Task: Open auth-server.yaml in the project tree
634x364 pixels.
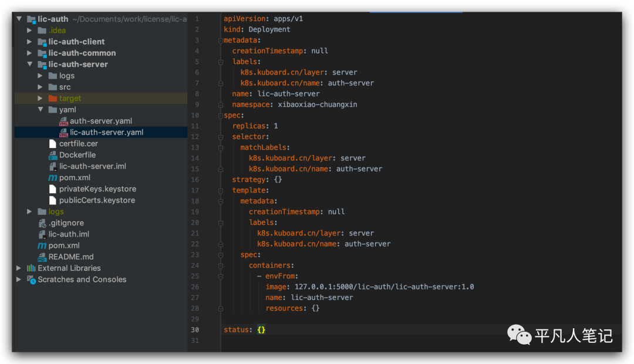Action: tap(100, 121)
